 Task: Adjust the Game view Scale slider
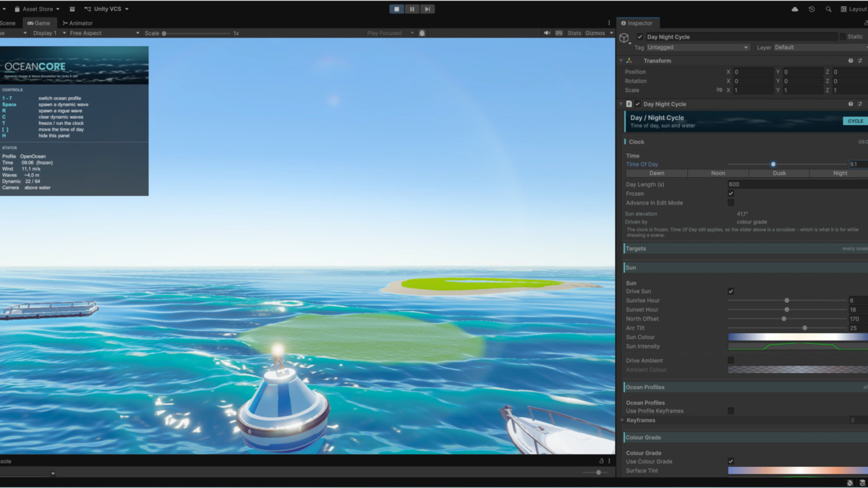(195, 33)
